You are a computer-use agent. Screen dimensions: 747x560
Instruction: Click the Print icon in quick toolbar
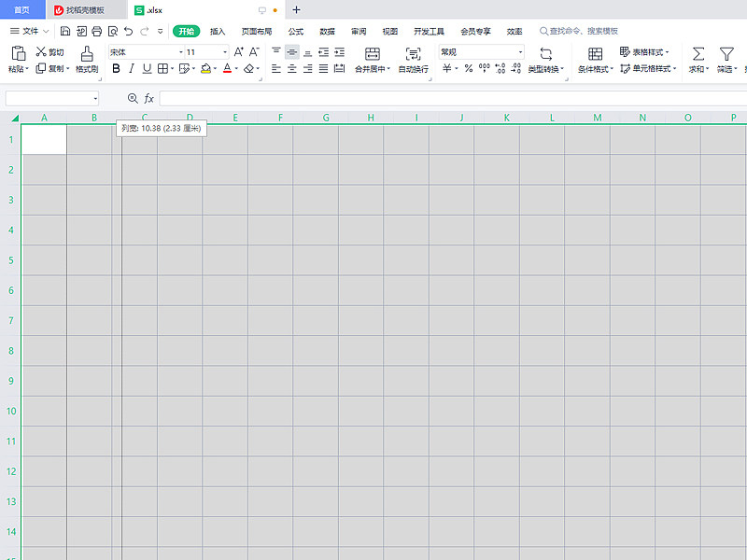(x=97, y=32)
